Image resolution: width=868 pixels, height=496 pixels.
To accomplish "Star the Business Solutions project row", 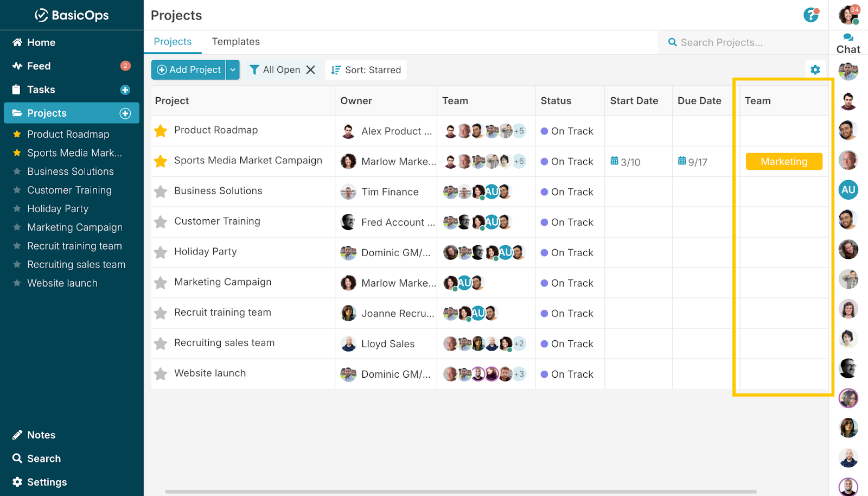I will [x=161, y=192].
